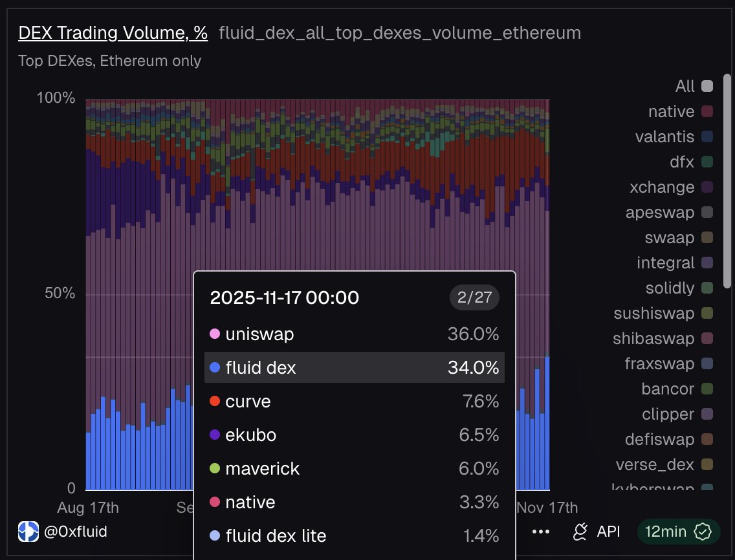Click the pink dot next to uniswap

pos(216,334)
